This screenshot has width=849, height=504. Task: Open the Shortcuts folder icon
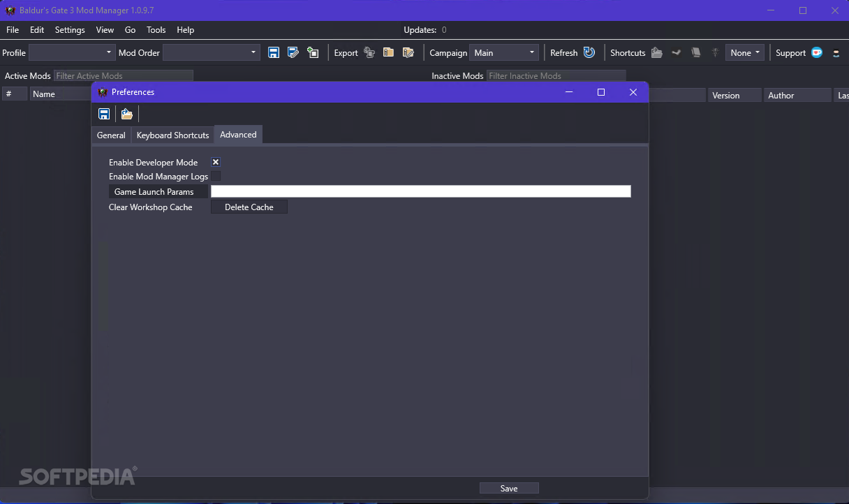(x=656, y=52)
